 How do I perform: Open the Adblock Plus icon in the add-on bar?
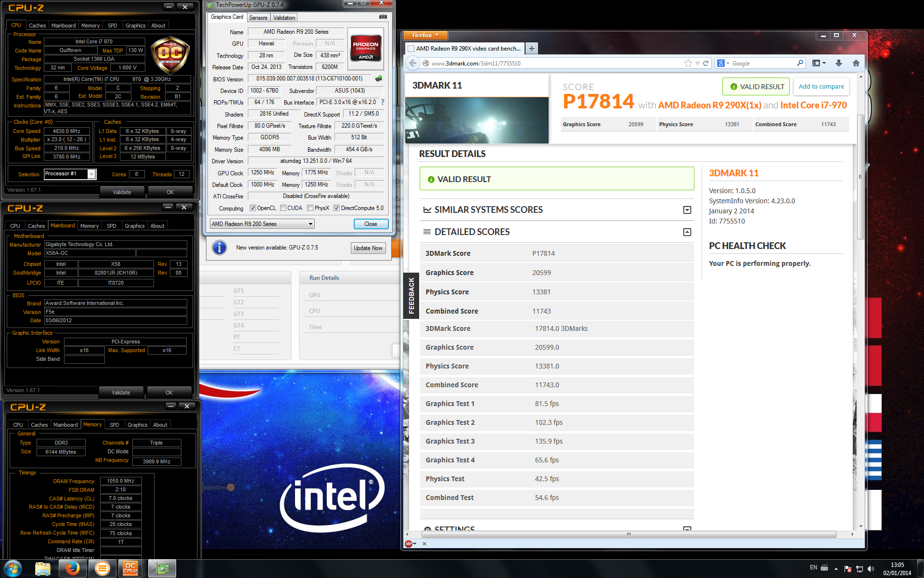click(x=409, y=544)
